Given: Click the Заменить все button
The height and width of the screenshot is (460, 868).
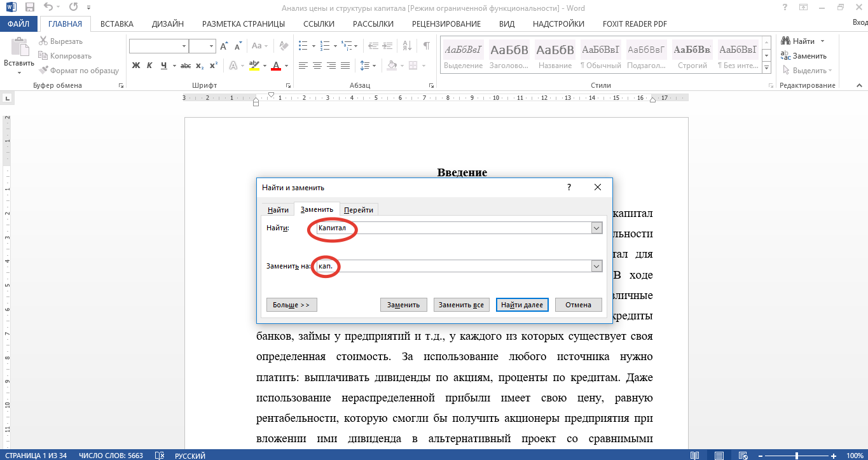Looking at the screenshot, I should click(x=461, y=305).
